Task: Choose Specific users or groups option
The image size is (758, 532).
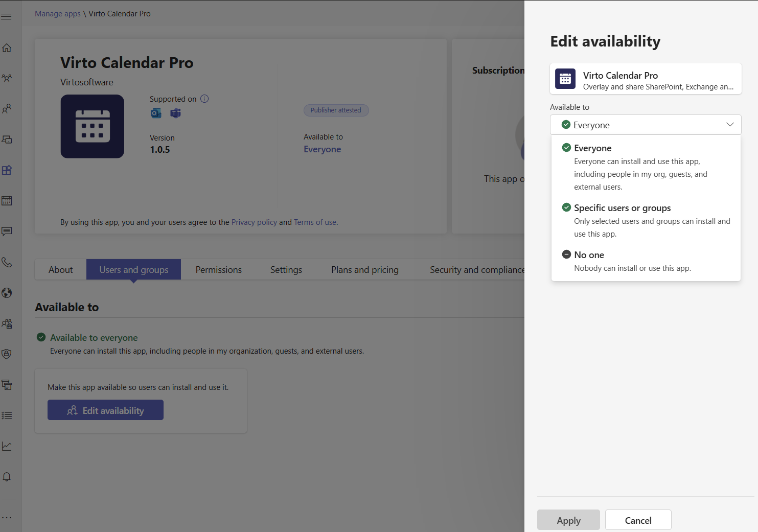Action: click(646, 220)
